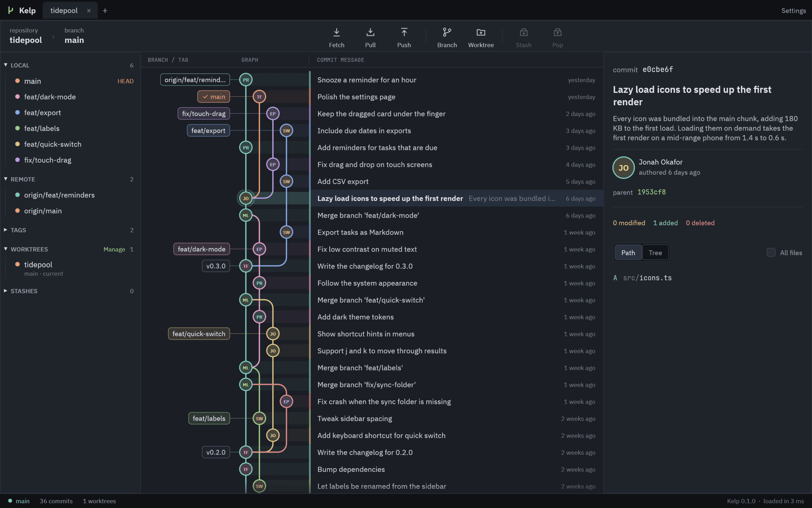Click the ML node on Merge branch 'feat/dark-mode'
Screen dimensions: 812x508
pos(246,215)
